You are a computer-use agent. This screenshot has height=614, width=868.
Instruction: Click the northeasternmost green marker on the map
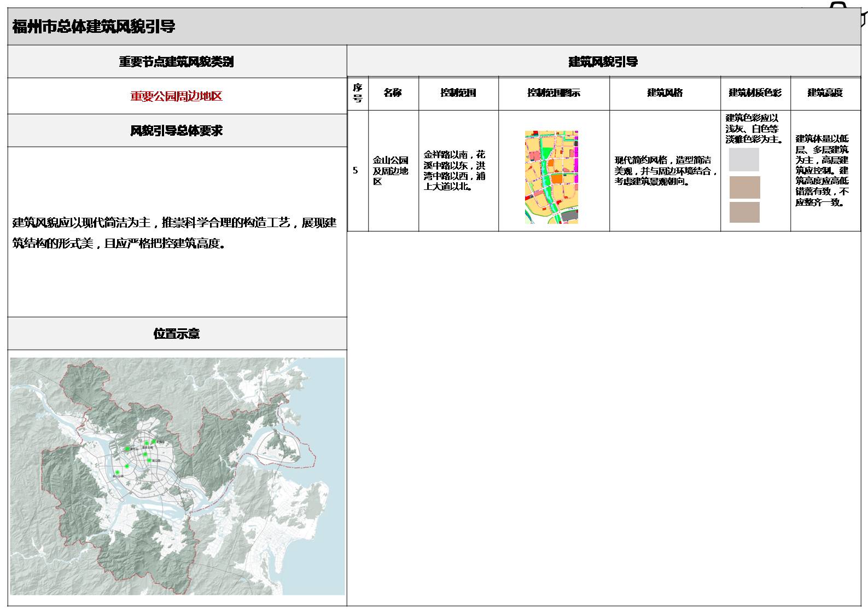point(154,442)
